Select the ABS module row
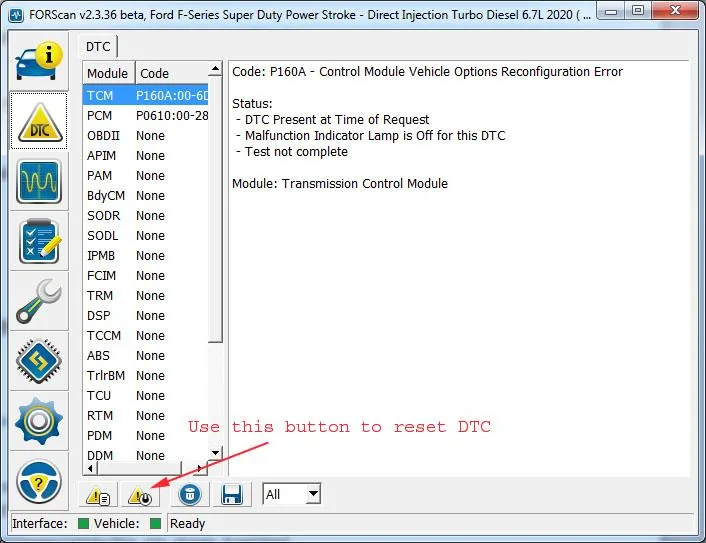Image resolution: width=706 pixels, height=543 pixels. point(145,356)
